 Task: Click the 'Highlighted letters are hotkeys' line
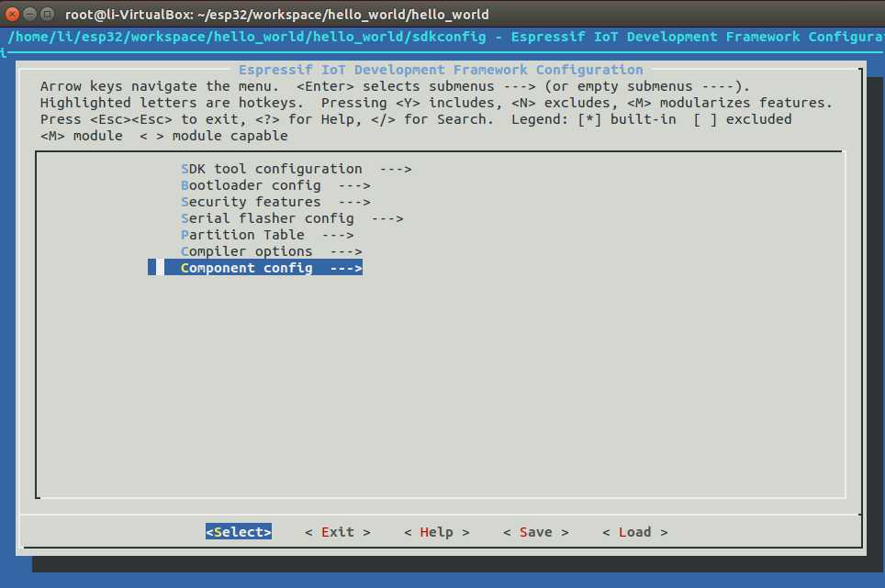pyautogui.click(x=436, y=103)
